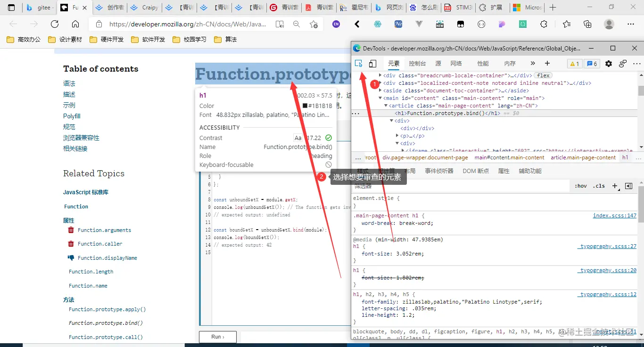Expand the breadcrumb-locale-container div node
This screenshot has width=644, height=347.
[380, 75]
